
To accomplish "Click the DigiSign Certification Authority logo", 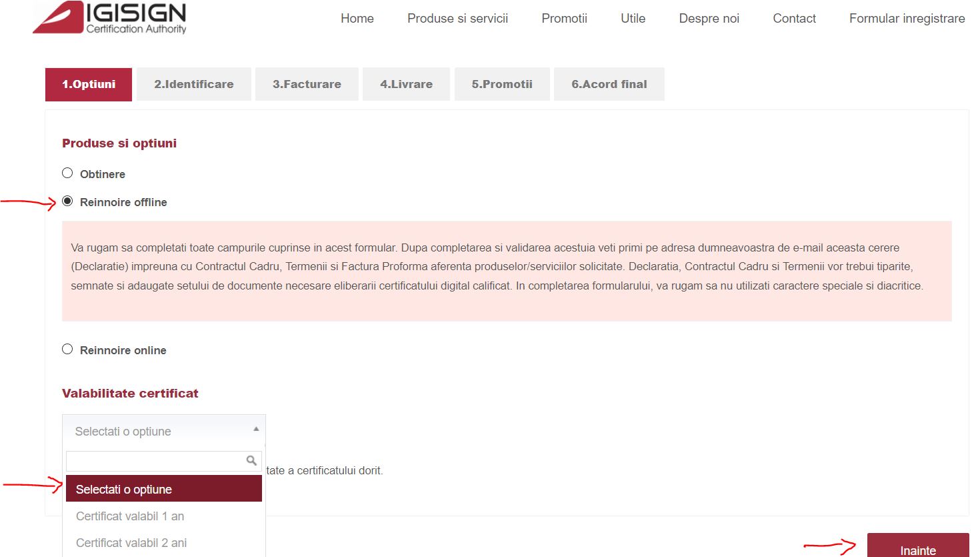I will pyautogui.click(x=110, y=17).
